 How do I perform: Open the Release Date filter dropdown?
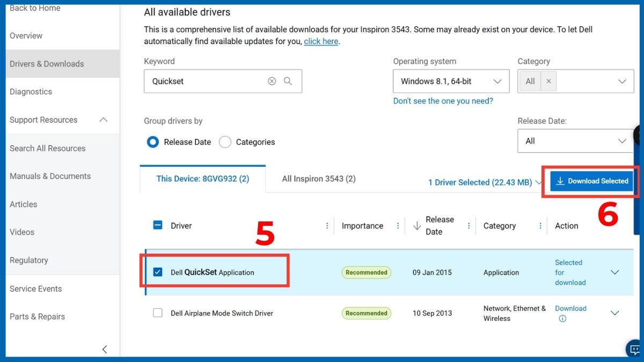coord(575,141)
